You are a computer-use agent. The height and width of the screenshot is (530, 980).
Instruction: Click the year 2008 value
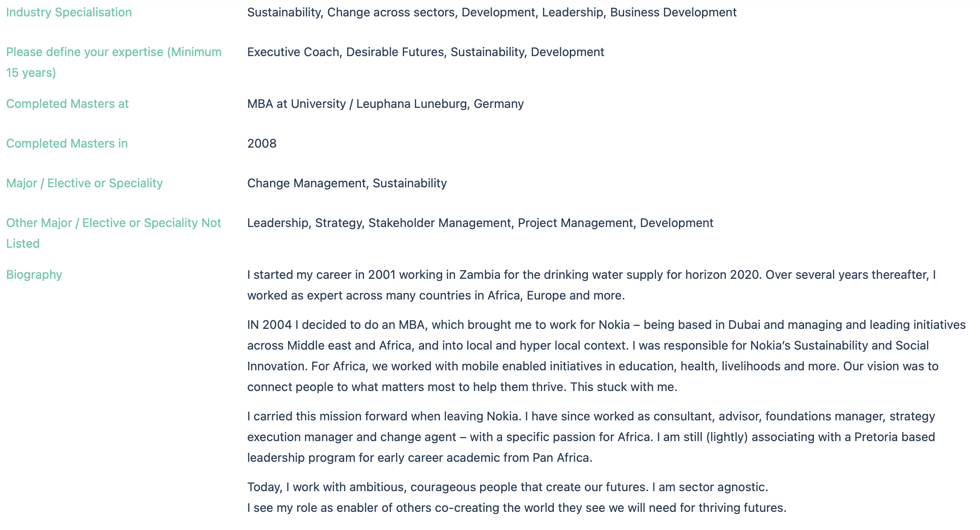pos(262,143)
